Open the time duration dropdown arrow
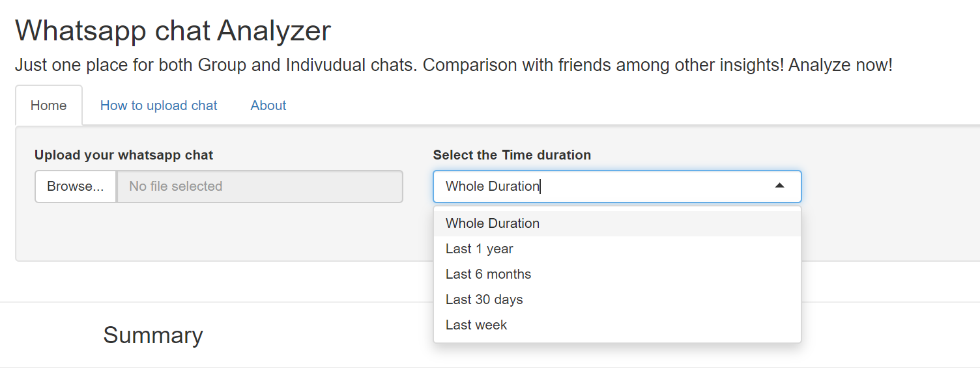 click(779, 186)
